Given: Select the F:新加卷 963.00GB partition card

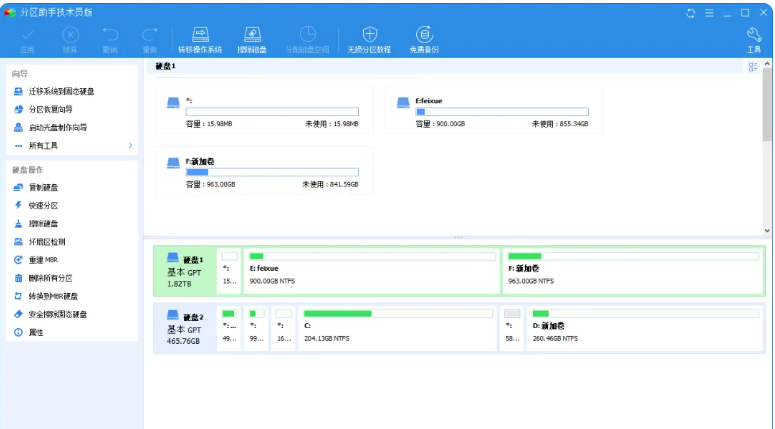Looking at the screenshot, I should pos(264,170).
